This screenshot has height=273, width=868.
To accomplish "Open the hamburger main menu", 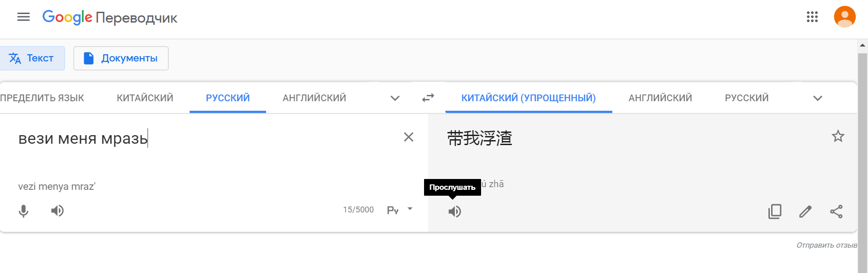I will coord(24,17).
